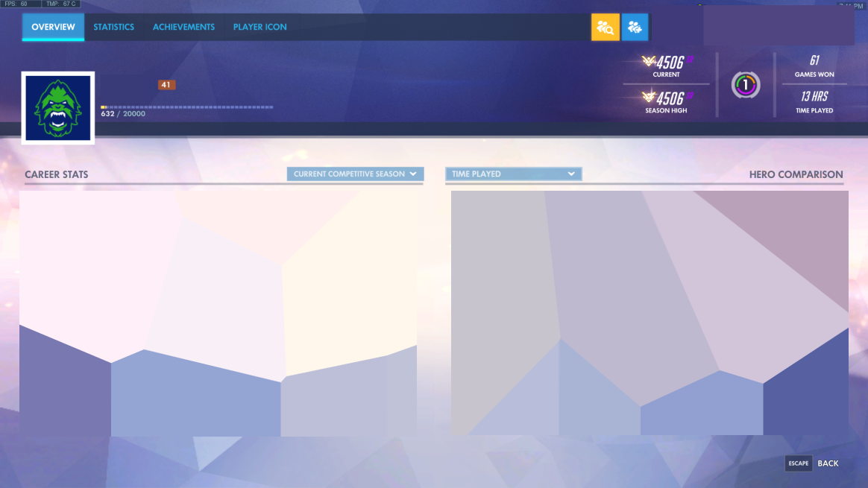Viewport: 868px width, 488px height.
Task: Click the Hero Comparison heading
Action: (x=796, y=174)
